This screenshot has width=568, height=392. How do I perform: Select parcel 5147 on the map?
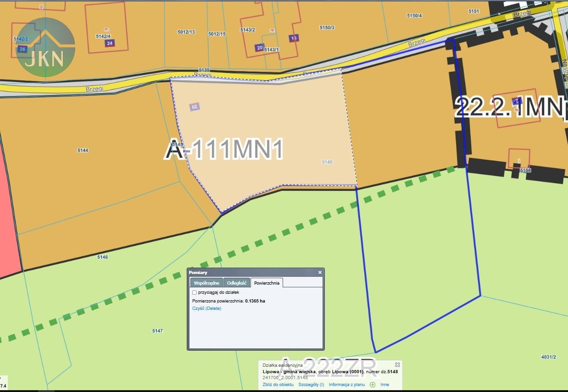pyautogui.click(x=157, y=330)
